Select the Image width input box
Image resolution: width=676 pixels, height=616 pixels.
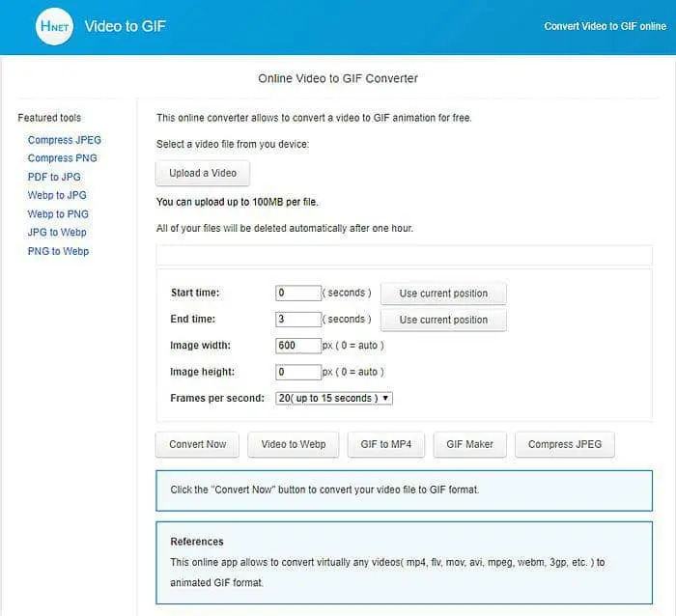click(298, 346)
